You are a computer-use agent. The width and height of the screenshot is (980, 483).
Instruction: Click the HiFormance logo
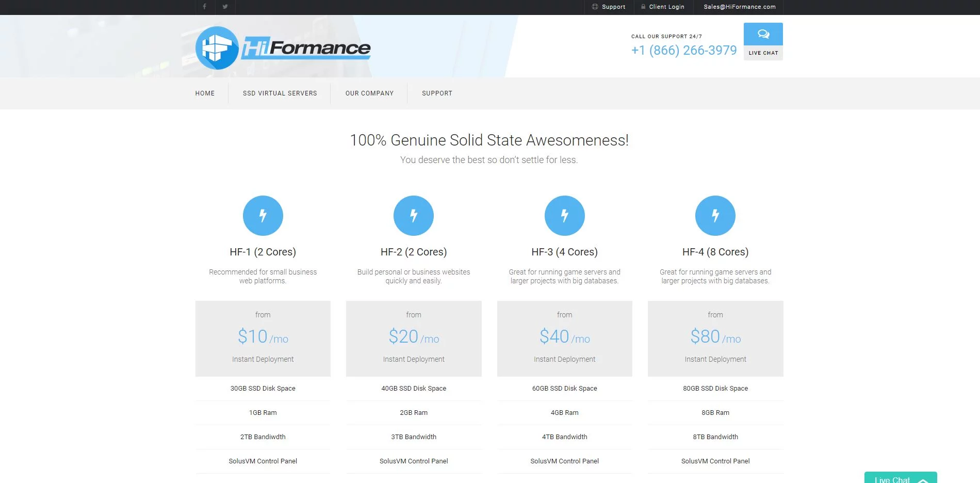click(x=283, y=48)
